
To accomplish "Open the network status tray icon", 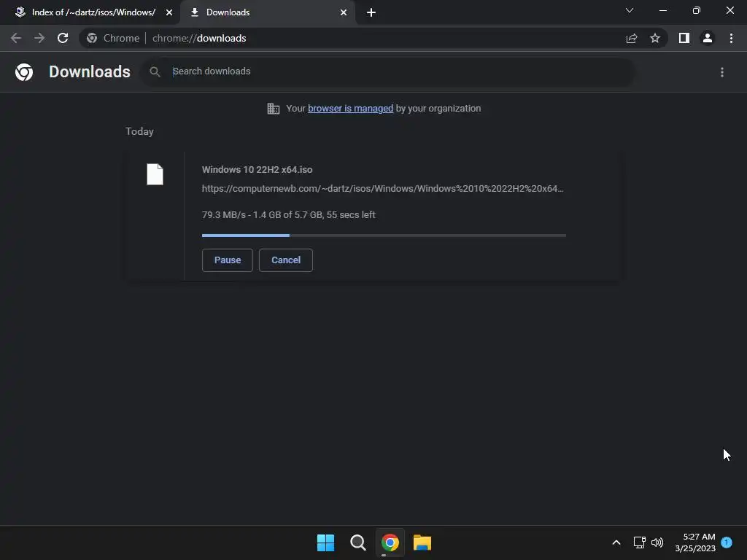I will tap(639, 542).
